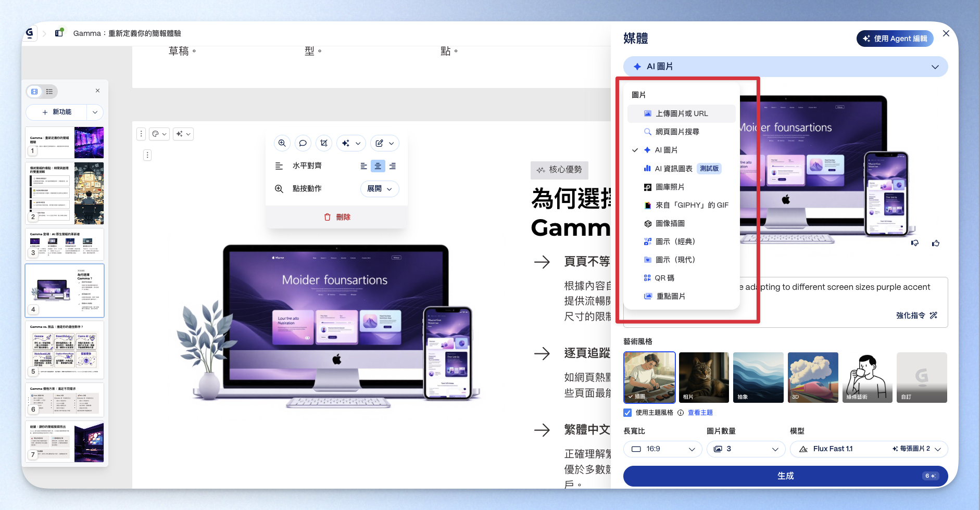Click the 生成 generate button
The image size is (980, 510).
click(785, 476)
